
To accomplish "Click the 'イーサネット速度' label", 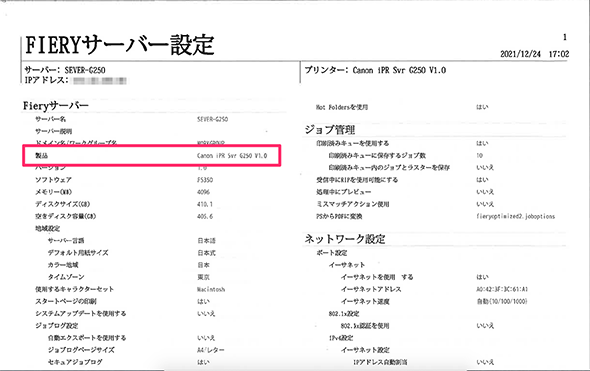I will coord(365,301).
